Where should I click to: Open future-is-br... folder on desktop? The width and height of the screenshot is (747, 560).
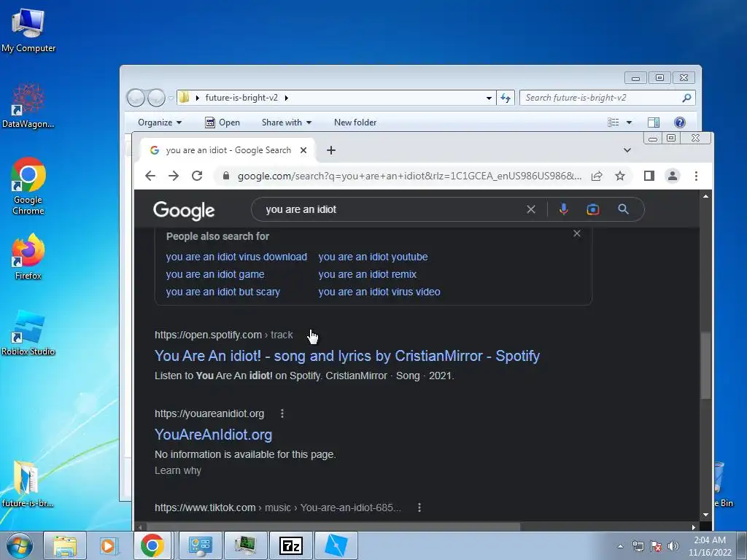point(27,483)
